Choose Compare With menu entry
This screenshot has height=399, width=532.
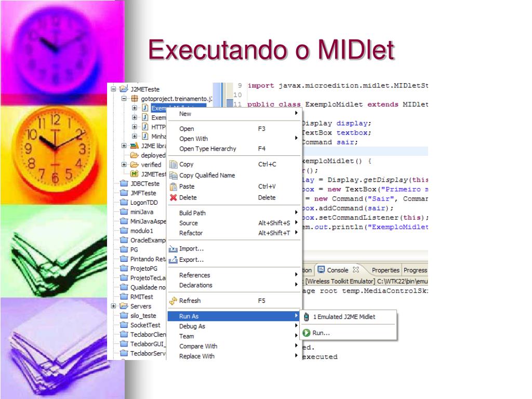click(x=234, y=346)
